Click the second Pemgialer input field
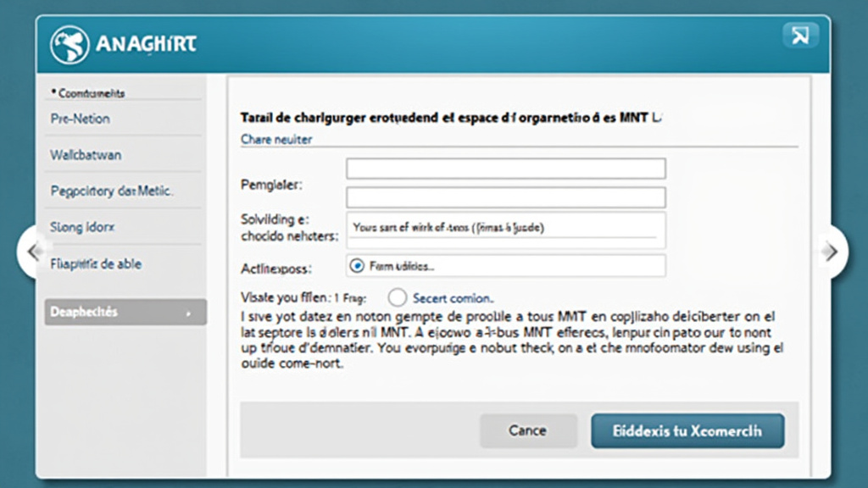 506,197
